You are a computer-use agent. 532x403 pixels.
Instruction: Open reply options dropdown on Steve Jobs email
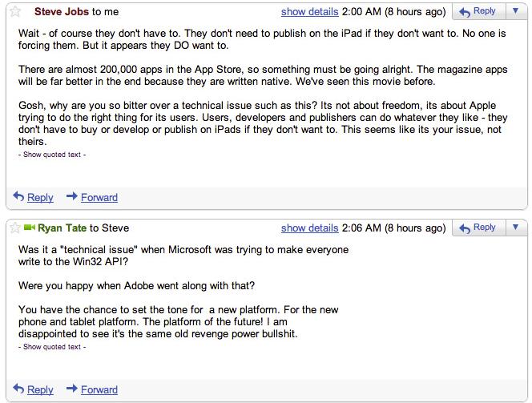pyautogui.click(x=514, y=12)
